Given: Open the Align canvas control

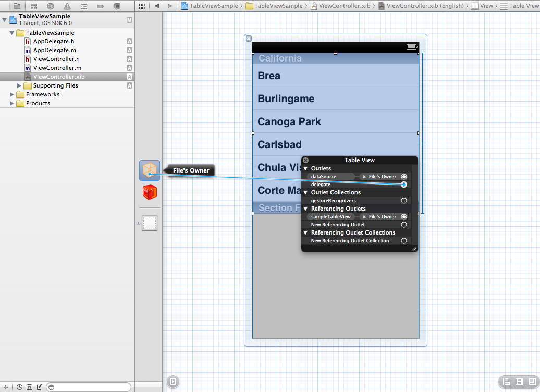Looking at the screenshot, I should pyautogui.click(x=506, y=382).
